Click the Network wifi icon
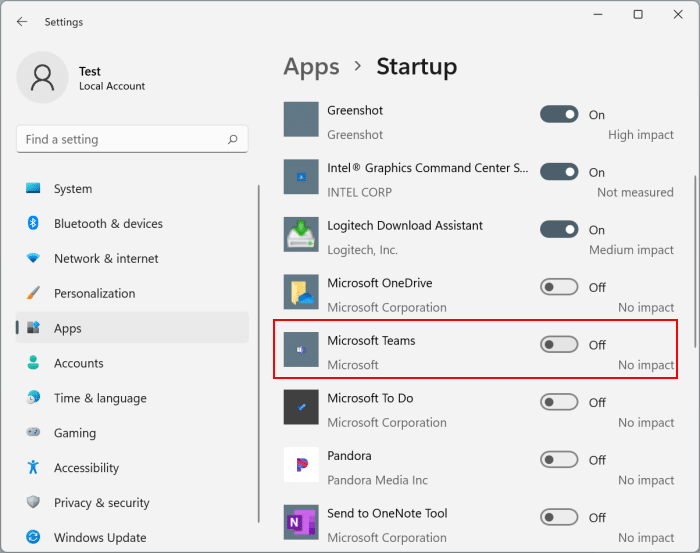The image size is (700, 553). 33,258
